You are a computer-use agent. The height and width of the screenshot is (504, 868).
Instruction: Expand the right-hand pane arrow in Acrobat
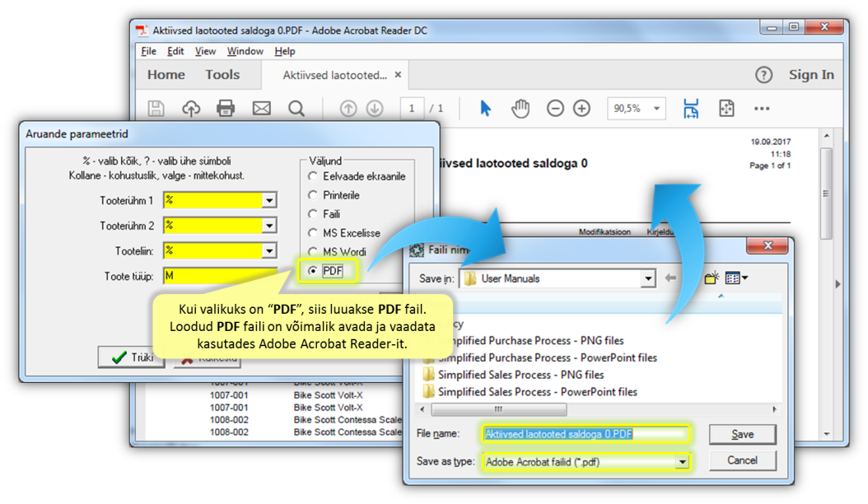pyautogui.click(x=838, y=284)
